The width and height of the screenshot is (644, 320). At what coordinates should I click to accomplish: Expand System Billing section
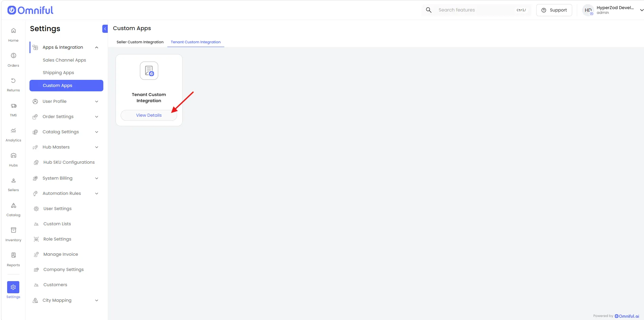pos(97,178)
